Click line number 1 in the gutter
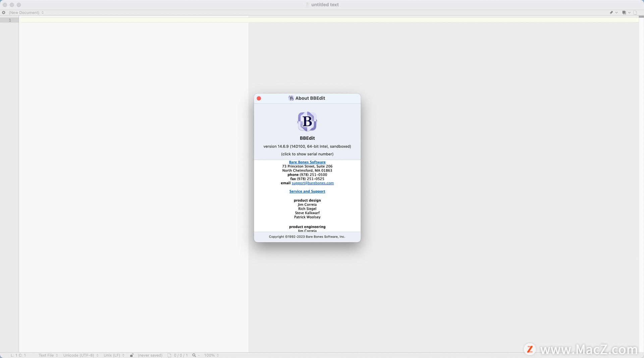644x358 pixels. coord(10,20)
